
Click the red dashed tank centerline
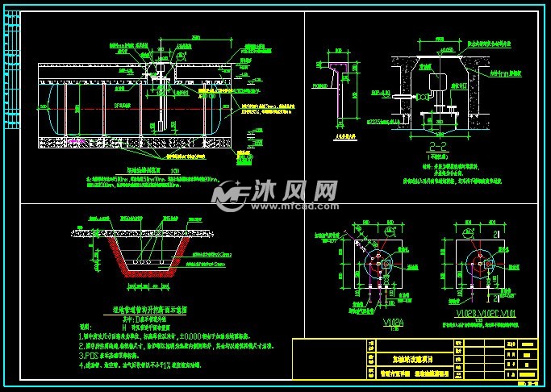coord(134,110)
